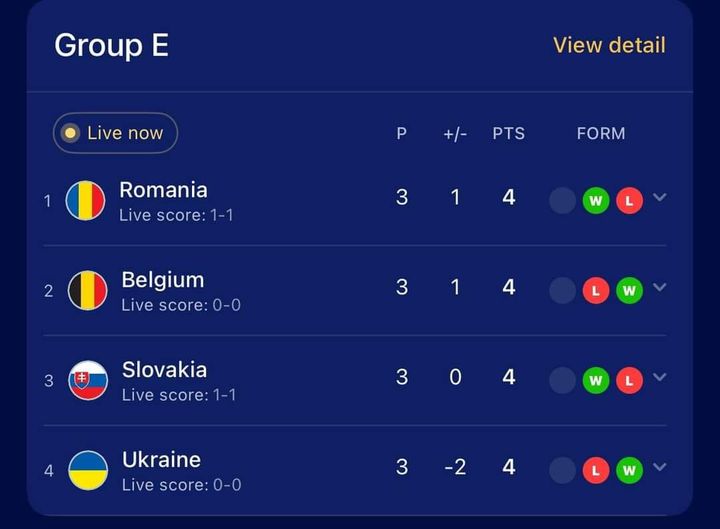Expand Slovakia's row details chevron
Viewport: 720px width, 529px height.
click(x=659, y=377)
